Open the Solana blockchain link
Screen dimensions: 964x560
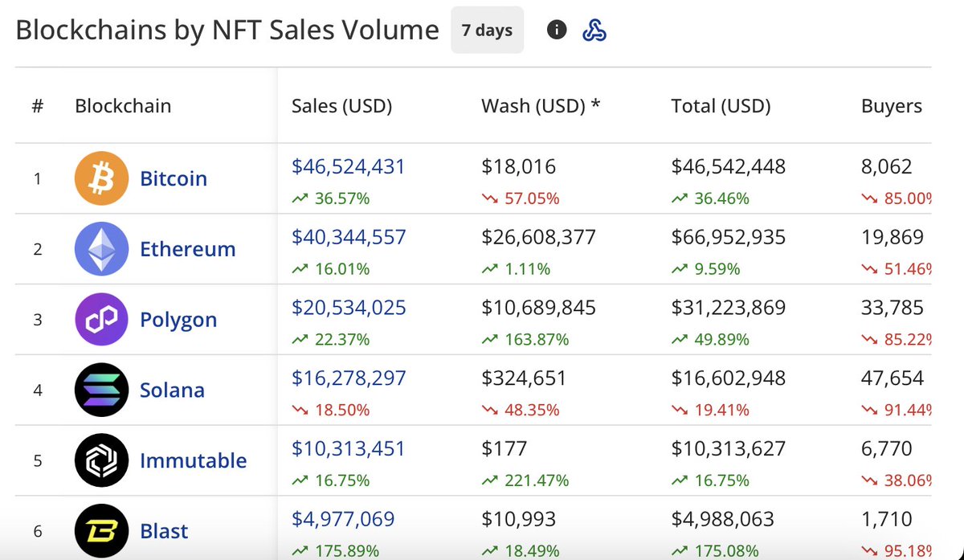pyautogui.click(x=172, y=390)
